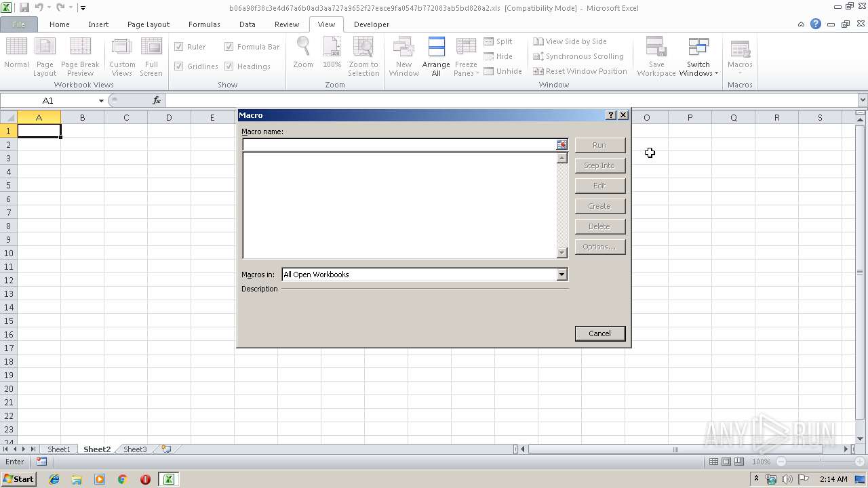
Task: Click Save Workspace
Action: 656,55
